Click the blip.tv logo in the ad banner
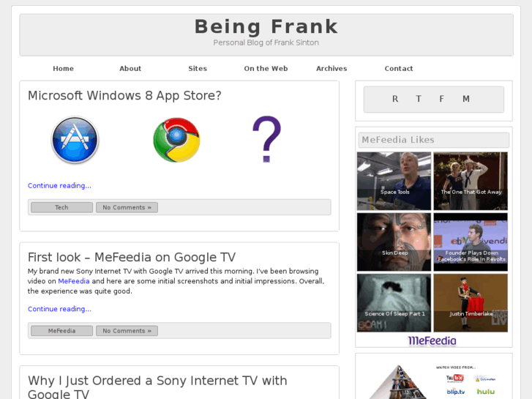Screen dimensions: 532x399 tap(456, 392)
